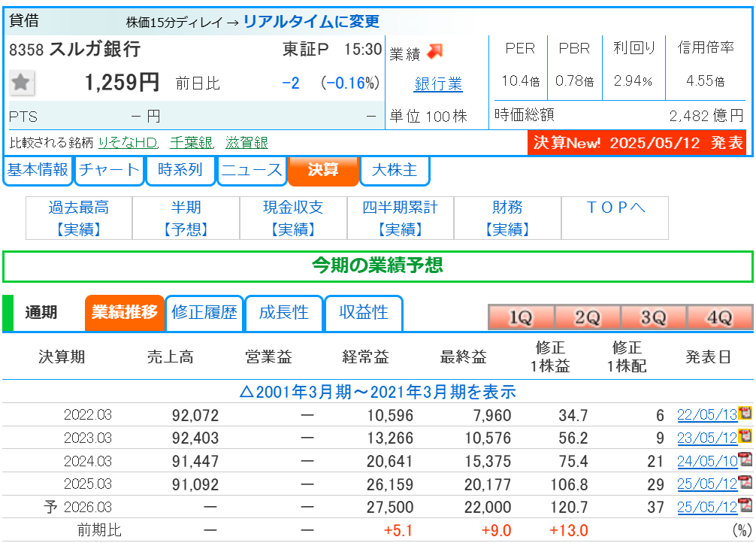
Task: Open compared stock 千葉銀
Action: [192, 143]
